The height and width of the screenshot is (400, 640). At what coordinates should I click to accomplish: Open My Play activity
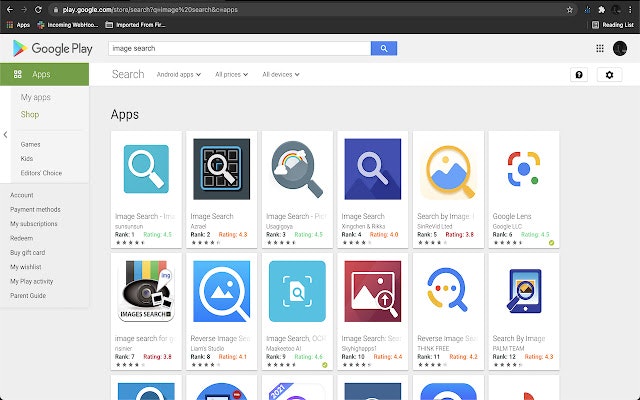[x=31, y=281]
